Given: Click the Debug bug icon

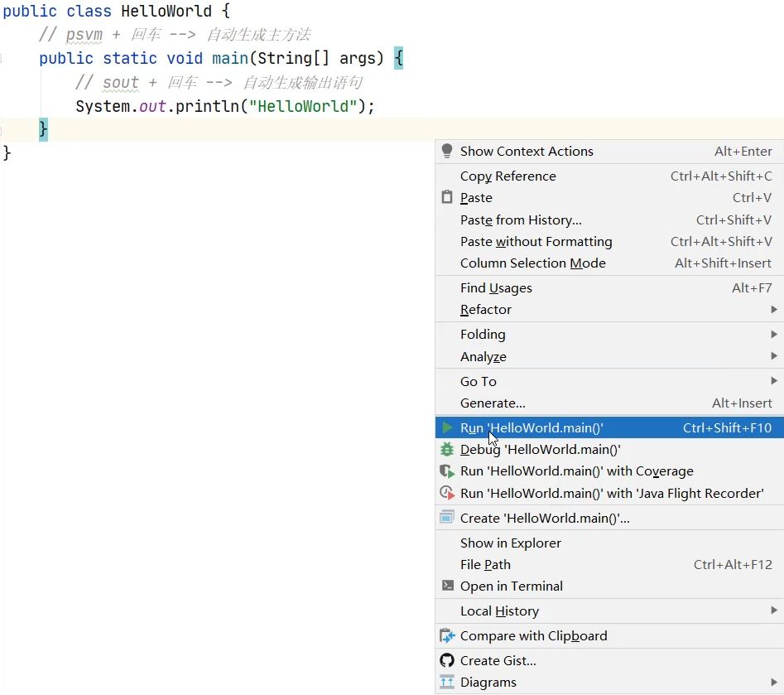Looking at the screenshot, I should point(447,450).
